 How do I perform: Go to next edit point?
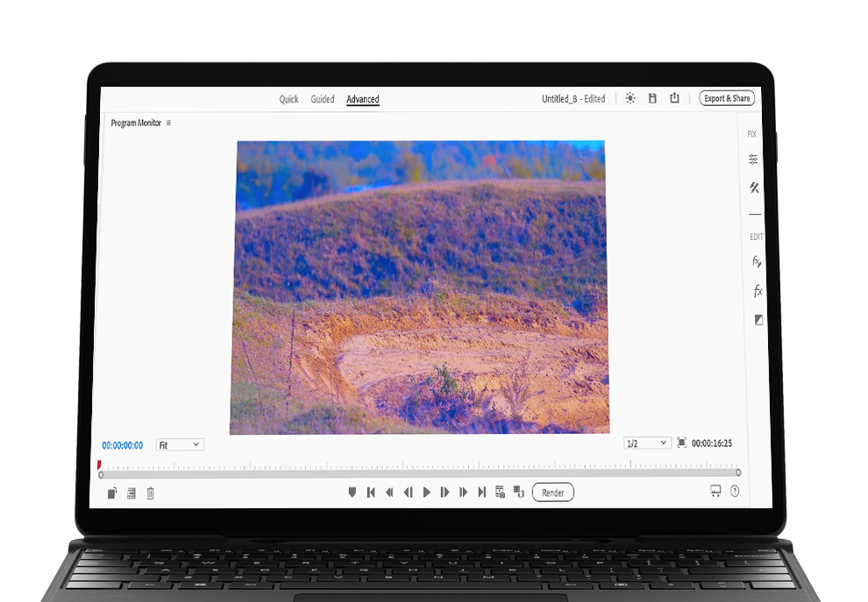tap(481, 492)
